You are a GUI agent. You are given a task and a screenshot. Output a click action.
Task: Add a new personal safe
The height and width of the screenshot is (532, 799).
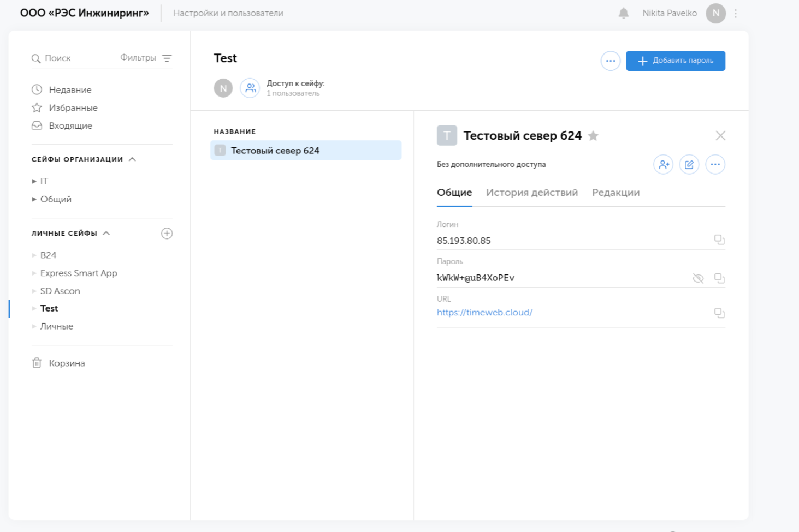click(167, 234)
